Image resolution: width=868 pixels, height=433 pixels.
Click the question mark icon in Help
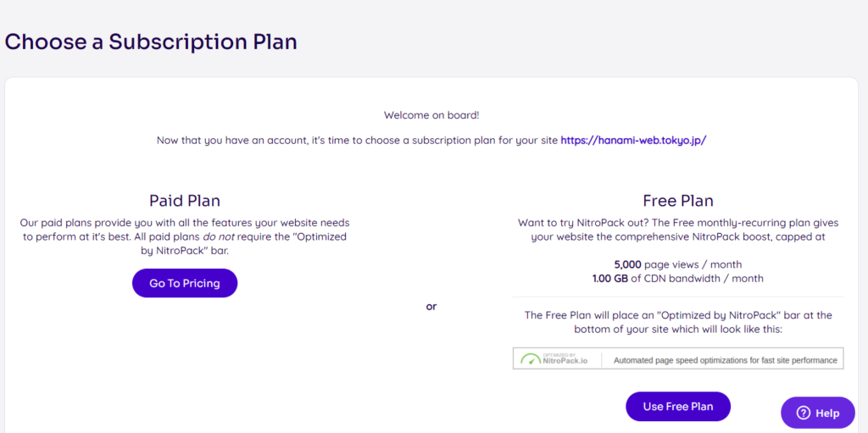point(803,413)
